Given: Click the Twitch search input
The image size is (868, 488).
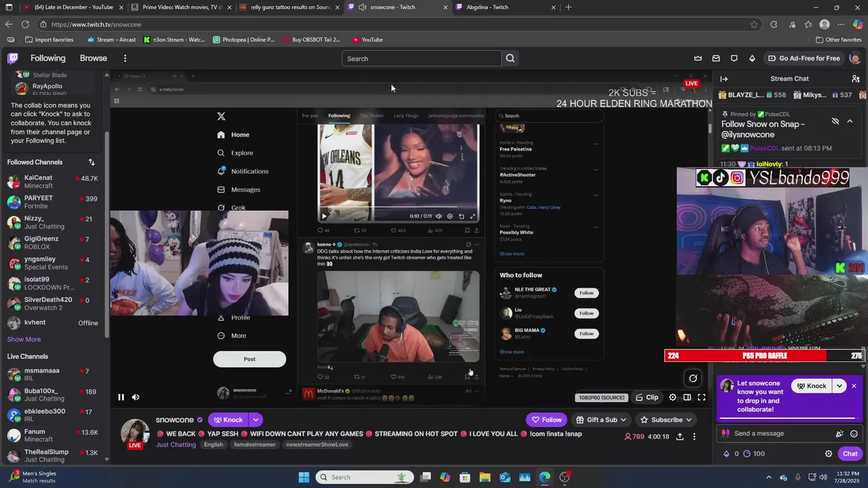Looking at the screenshot, I should pos(422,58).
